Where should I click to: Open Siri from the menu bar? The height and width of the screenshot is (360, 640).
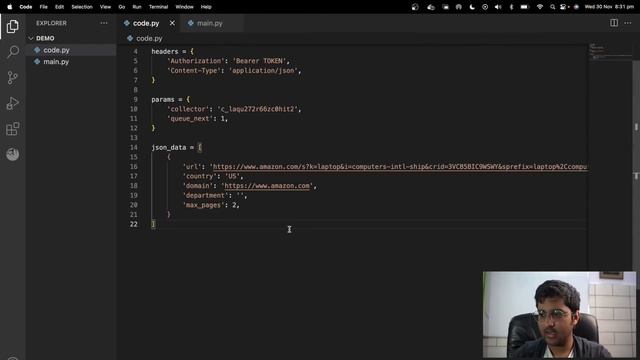click(576, 7)
